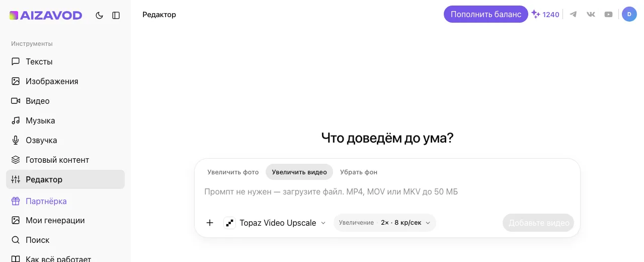Click the prompt file upload field
The image size is (644, 262).
[x=387, y=192]
